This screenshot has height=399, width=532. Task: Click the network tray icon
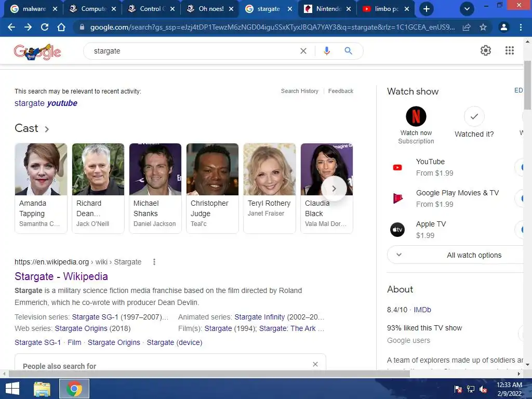pos(471,389)
